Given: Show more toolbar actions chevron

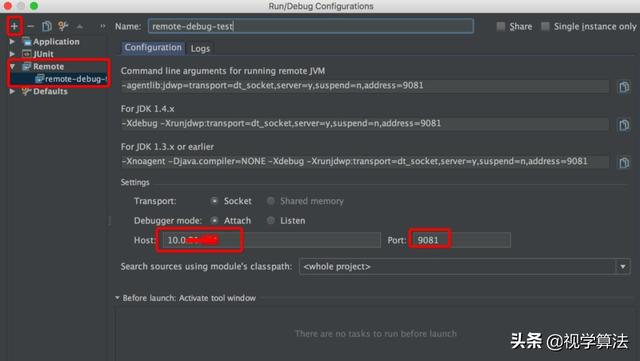Looking at the screenshot, I should 102,27.
